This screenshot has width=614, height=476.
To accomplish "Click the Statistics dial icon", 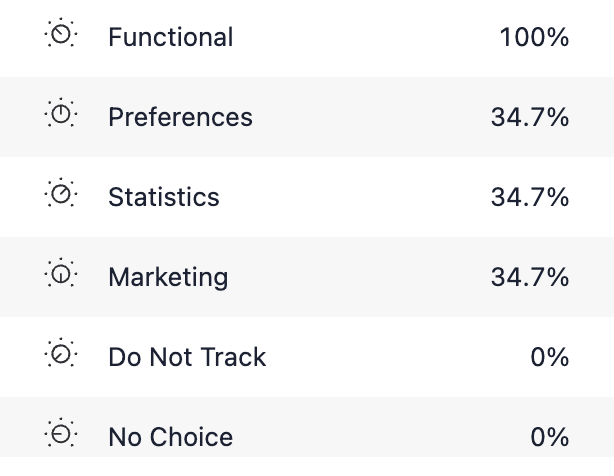I will [61, 196].
